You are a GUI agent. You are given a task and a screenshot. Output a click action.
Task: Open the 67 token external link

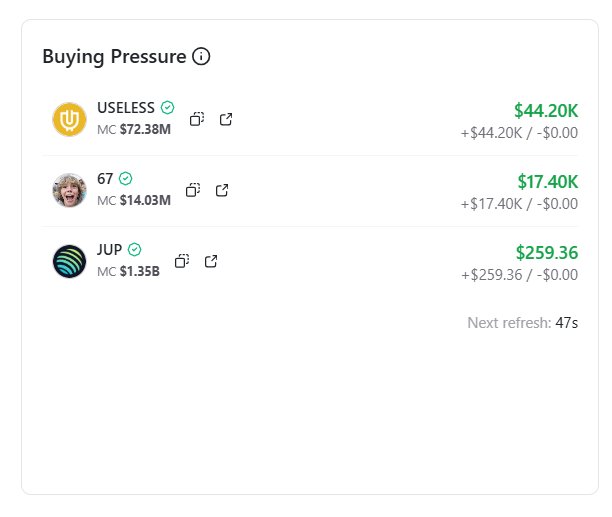pyautogui.click(x=222, y=190)
